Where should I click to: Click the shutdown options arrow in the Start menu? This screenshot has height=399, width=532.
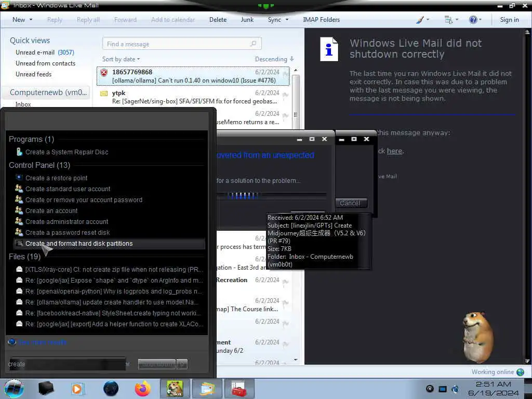pos(182,364)
